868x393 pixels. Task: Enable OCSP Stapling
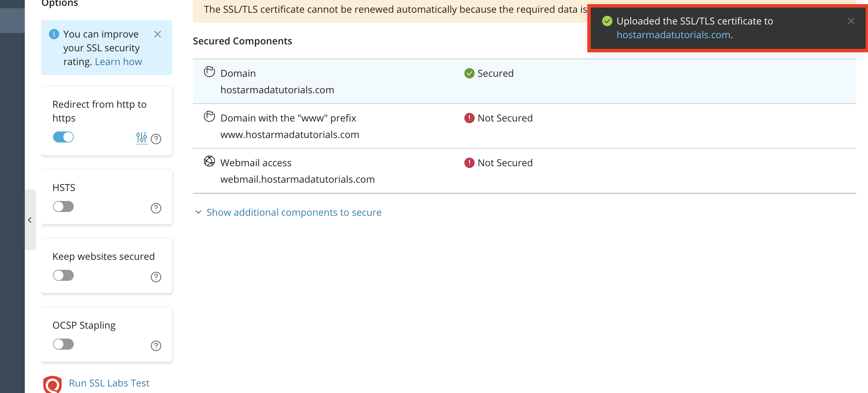coord(63,344)
